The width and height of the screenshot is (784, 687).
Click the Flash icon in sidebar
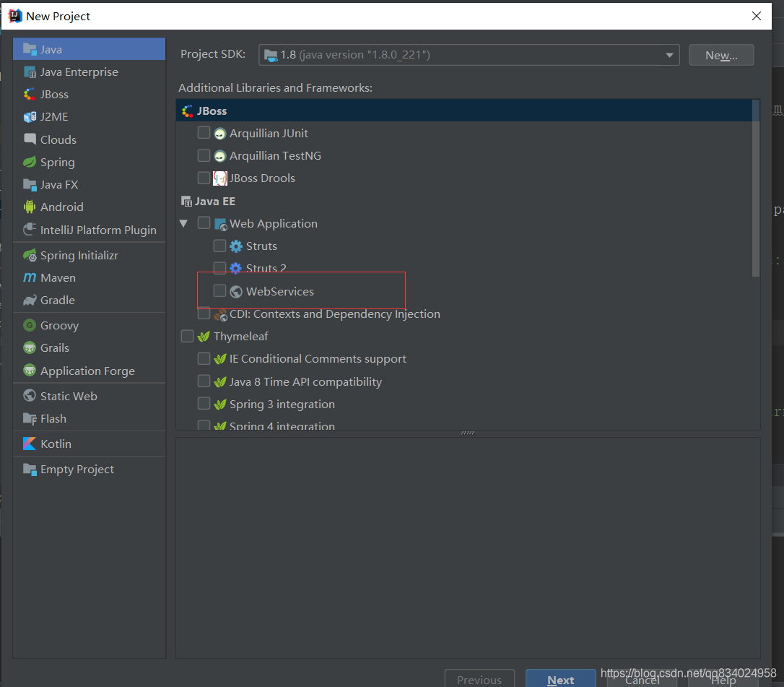pos(30,419)
